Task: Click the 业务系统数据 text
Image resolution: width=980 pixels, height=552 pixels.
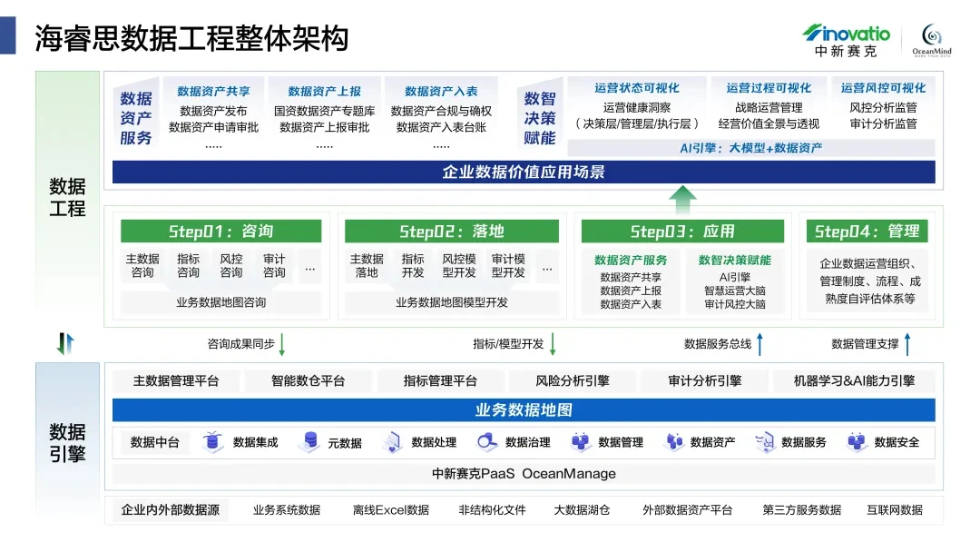Action: tap(287, 510)
